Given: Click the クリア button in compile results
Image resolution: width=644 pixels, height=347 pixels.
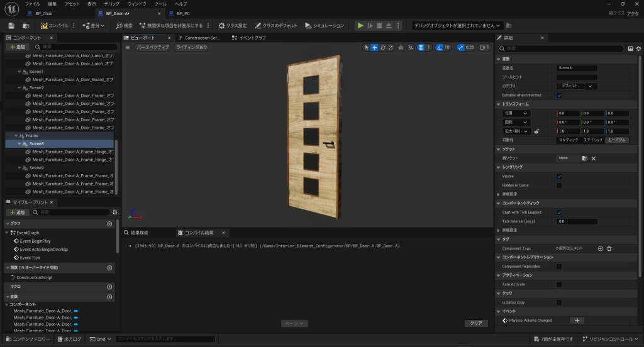Looking at the screenshot, I should point(476,323).
